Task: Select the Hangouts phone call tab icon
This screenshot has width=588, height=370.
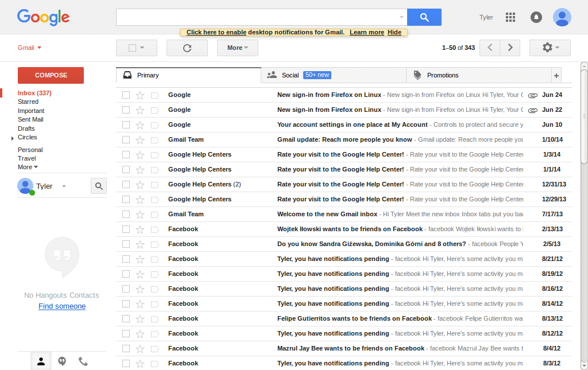Action: click(82, 361)
